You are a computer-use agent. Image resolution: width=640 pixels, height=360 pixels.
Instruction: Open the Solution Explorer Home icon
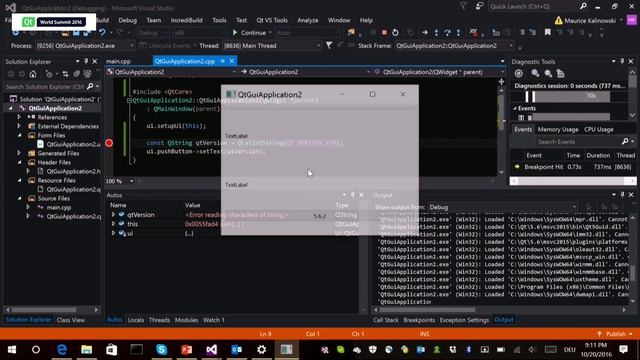click(x=33, y=74)
